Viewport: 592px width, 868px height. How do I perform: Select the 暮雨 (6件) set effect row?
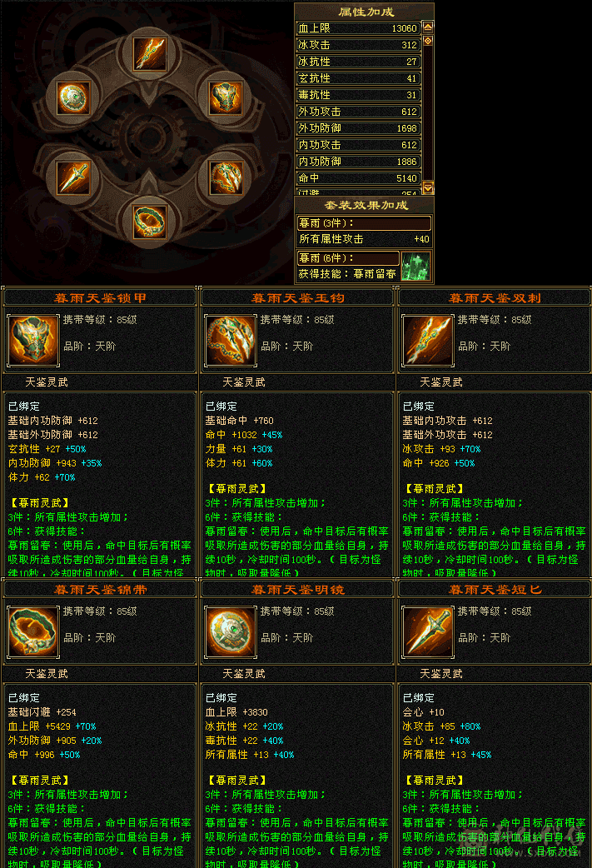pos(349,258)
